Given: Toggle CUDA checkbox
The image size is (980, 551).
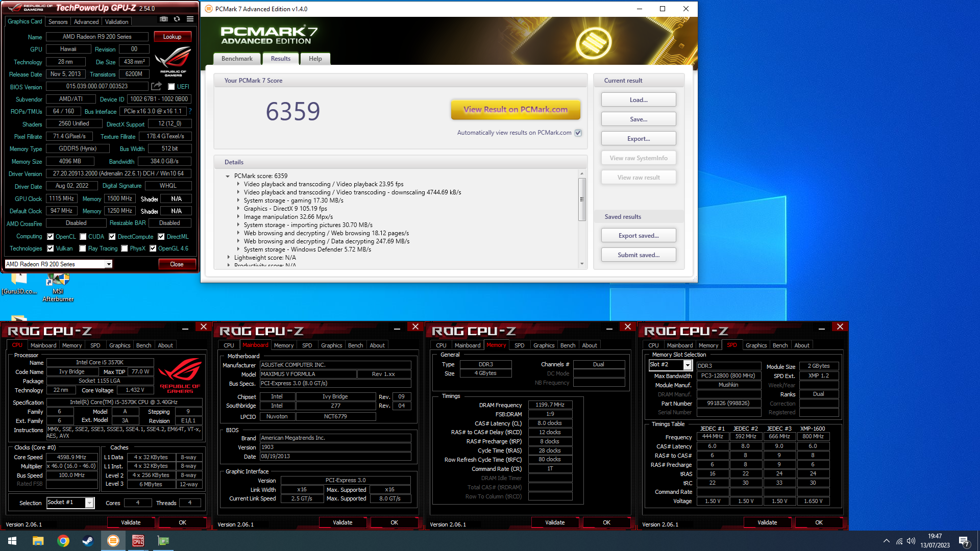Looking at the screenshot, I should point(83,237).
